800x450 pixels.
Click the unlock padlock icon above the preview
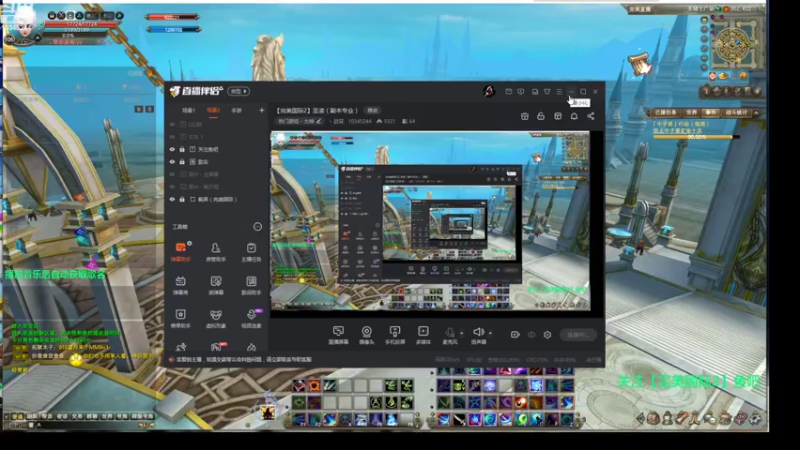point(541,116)
